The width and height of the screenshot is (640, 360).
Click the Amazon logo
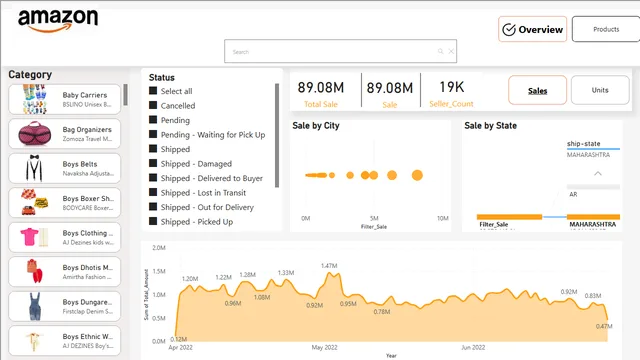tap(58, 20)
